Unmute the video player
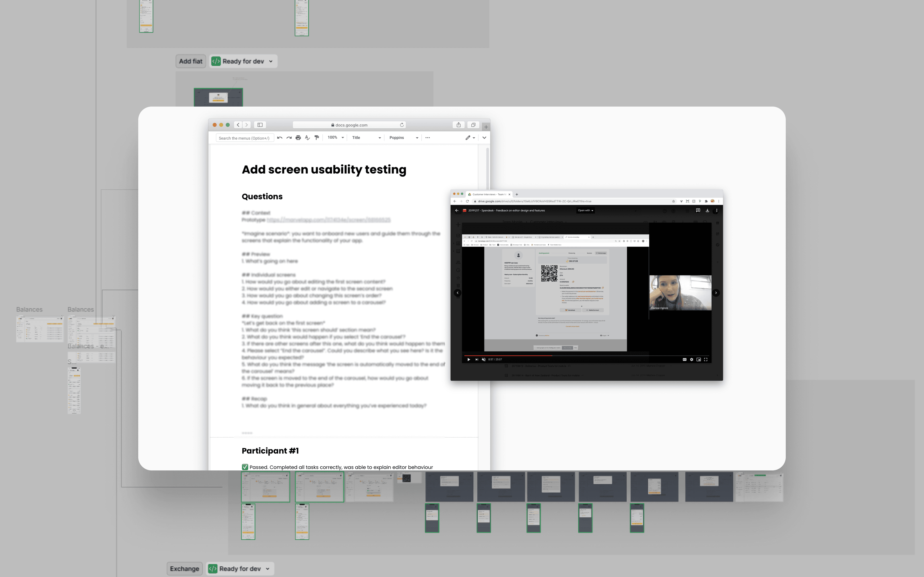The height and width of the screenshot is (577, 924). point(484,359)
